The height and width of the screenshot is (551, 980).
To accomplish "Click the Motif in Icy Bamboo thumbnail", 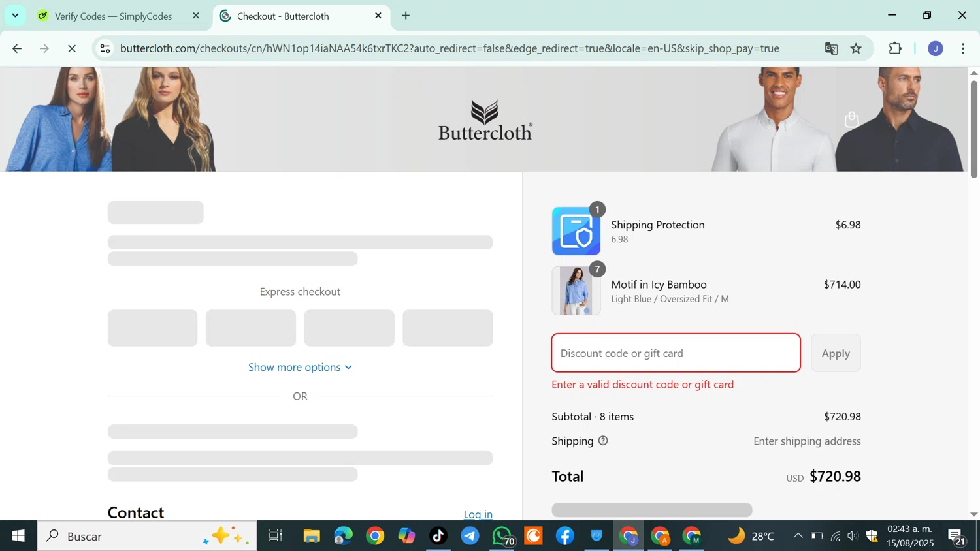I will pyautogui.click(x=576, y=291).
